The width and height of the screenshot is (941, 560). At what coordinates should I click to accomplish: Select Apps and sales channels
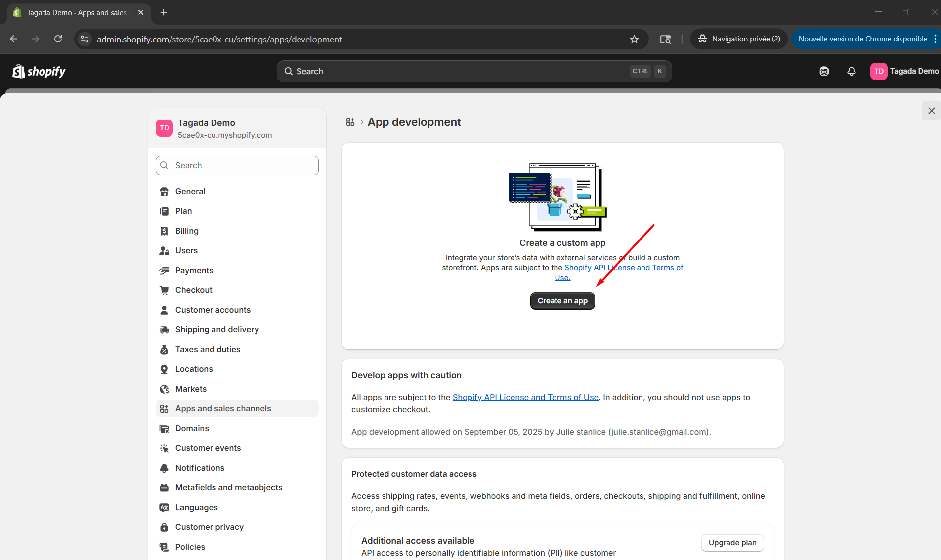pyautogui.click(x=237, y=408)
